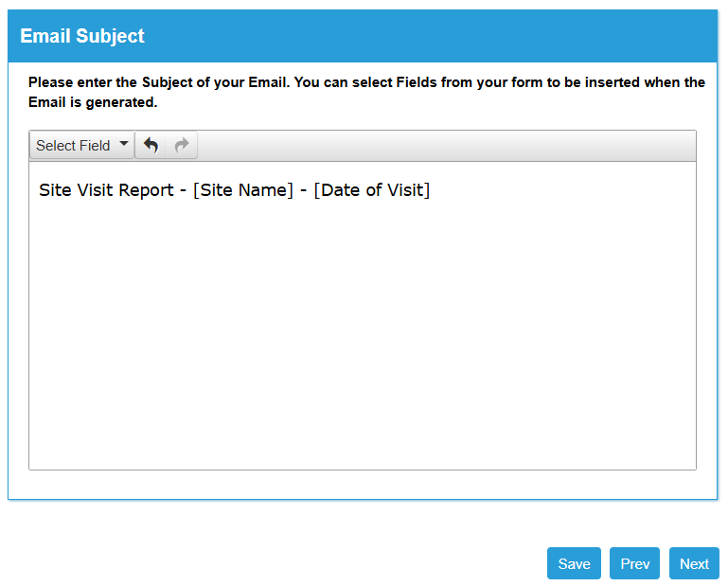Click the arrow beside Select Field
This screenshot has height=586, width=728.
pyautogui.click(x=124, y=145)
